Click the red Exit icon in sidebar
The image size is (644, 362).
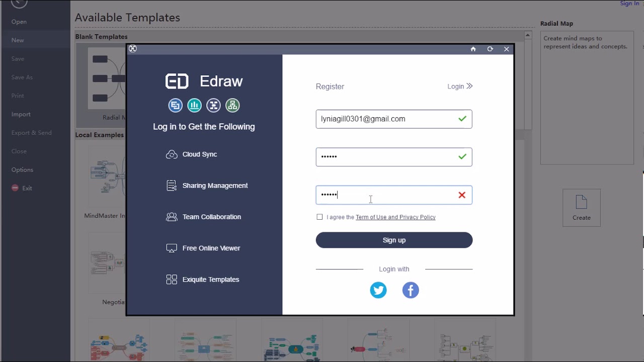coord(15,188)
